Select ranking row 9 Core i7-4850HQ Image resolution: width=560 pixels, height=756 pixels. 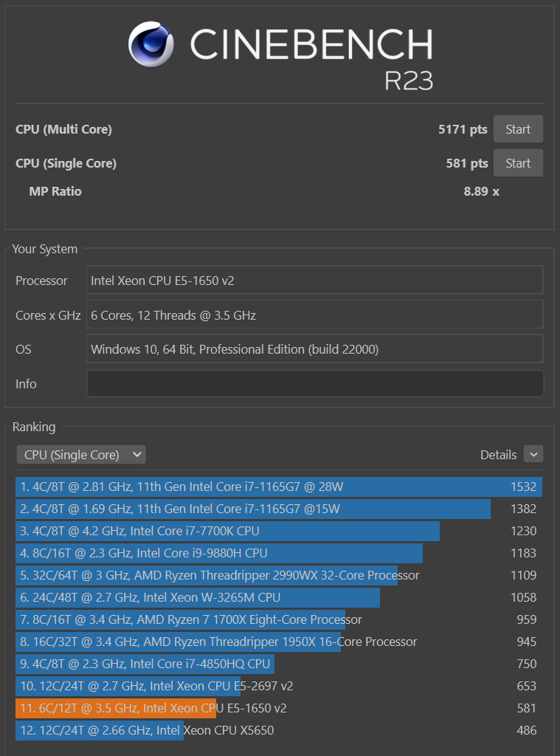tap(279, 664)
